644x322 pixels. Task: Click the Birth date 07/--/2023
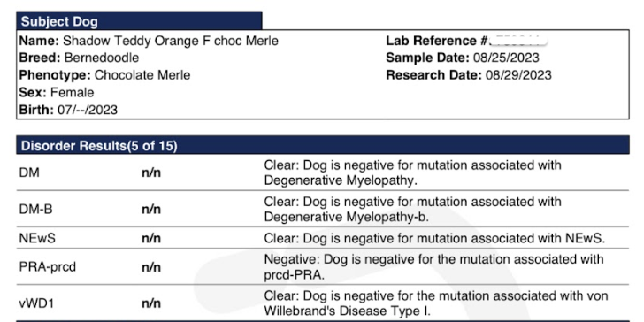click(88, 110)
